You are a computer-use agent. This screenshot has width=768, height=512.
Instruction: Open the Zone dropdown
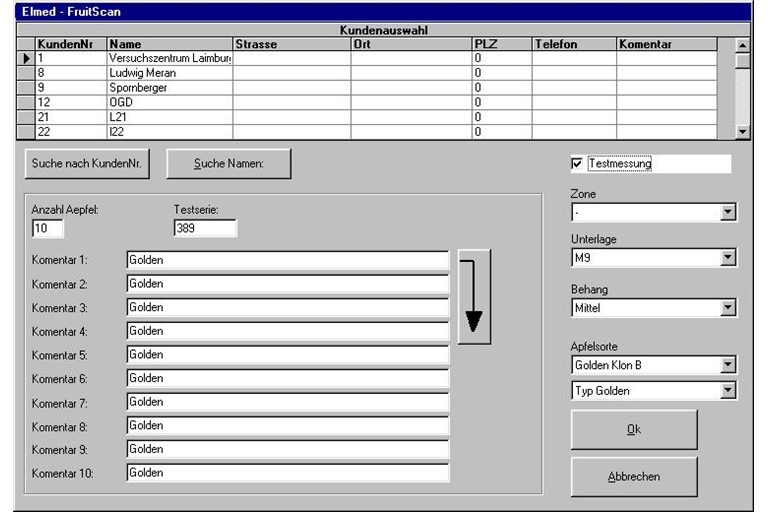pyautogui.click(x=728, y=212)
